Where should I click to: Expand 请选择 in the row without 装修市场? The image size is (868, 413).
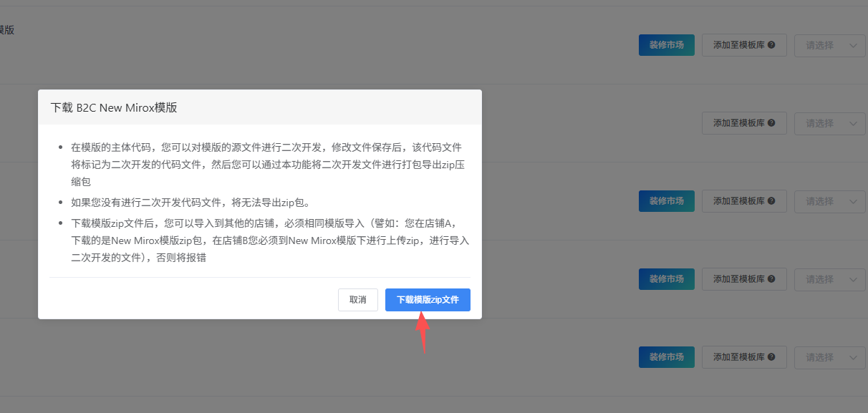[830, 123]
